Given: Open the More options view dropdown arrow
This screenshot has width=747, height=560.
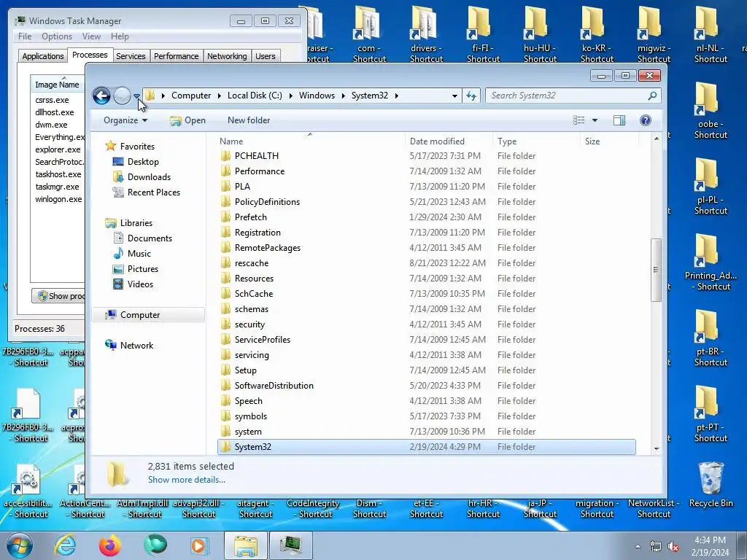Looking at the screenshot, I should 595,120.
